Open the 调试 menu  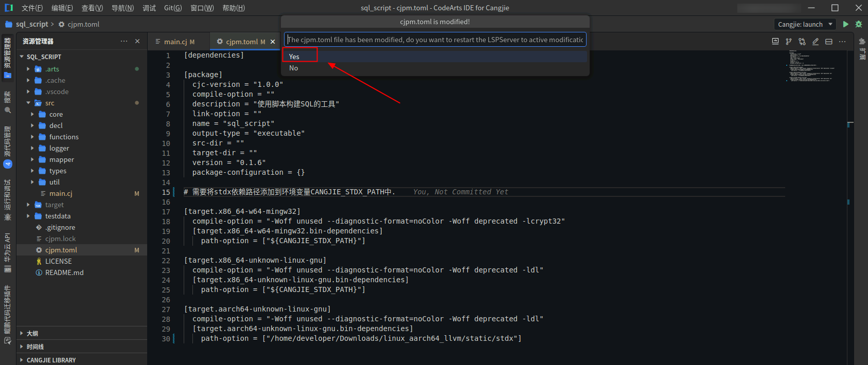tap(149, 8)
